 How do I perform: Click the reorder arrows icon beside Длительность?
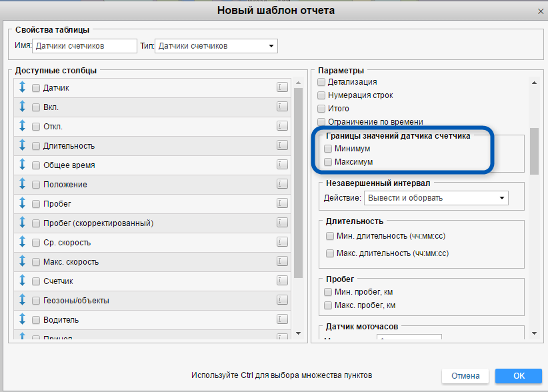[22, 145]
